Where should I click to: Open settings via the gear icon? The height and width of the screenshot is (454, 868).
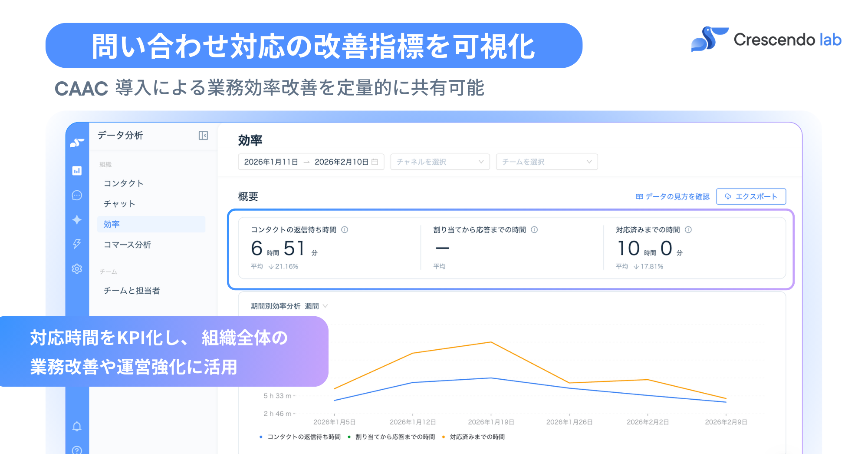pos(77,268)
